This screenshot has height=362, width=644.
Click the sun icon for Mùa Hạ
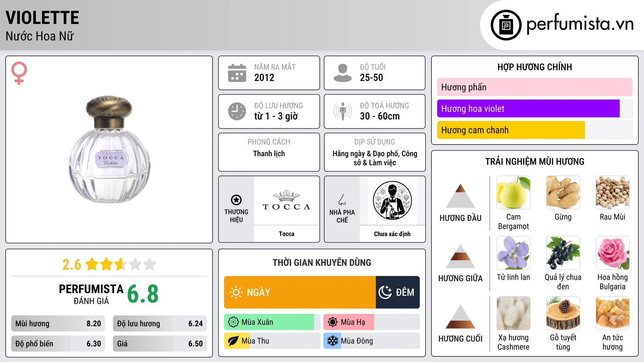(x=333, y=322)
